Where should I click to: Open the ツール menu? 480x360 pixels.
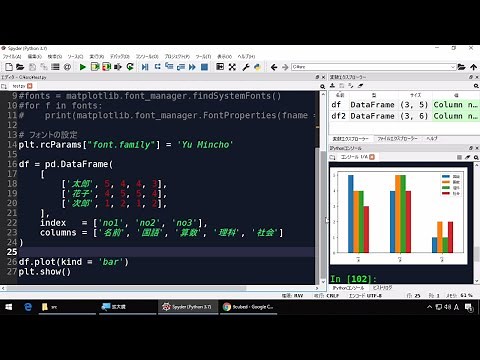coord(203,57)
